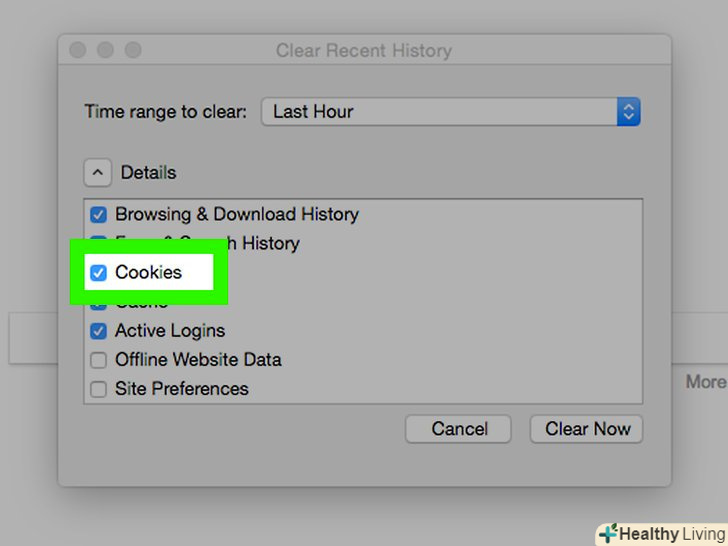Click the green cross Healthy Living logo
Screen dimensions: 728x546
coord(609,533)
